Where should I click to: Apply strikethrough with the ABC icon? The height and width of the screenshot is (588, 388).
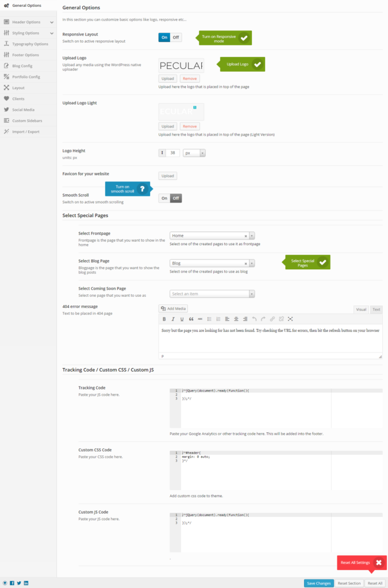point(200,319)
